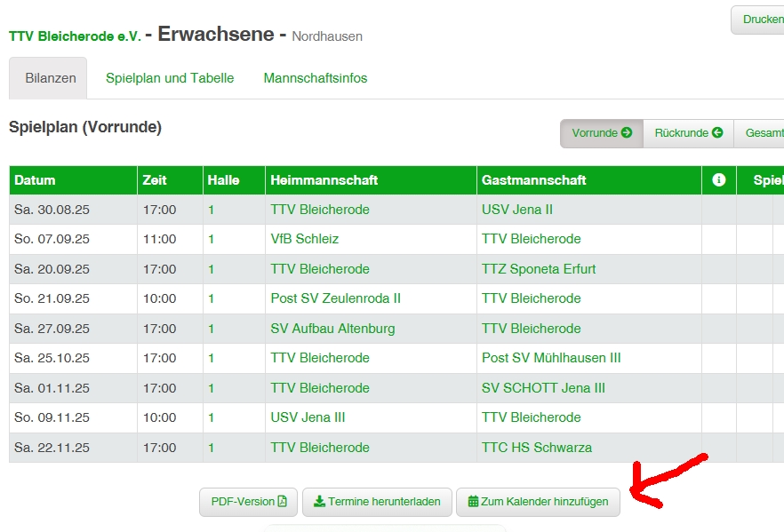Open the TTV Bleicherode e.V. club link
This screenshot has height=532, width=784.
75,36
